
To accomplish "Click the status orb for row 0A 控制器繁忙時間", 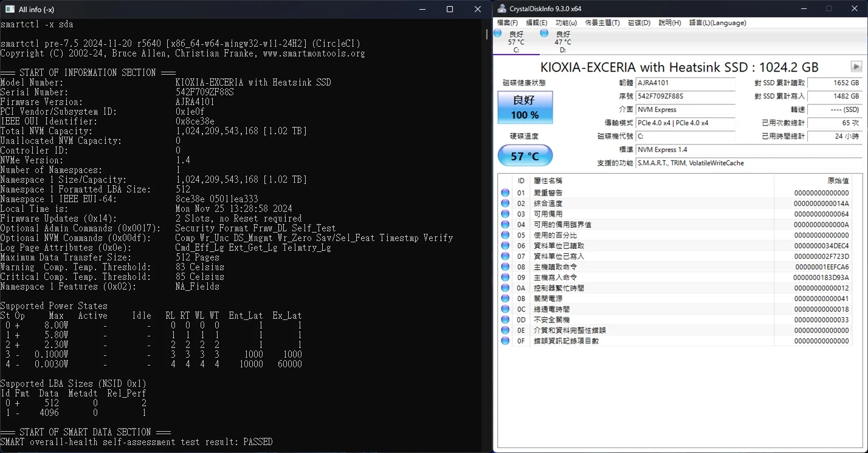I will tap(505, 288).
